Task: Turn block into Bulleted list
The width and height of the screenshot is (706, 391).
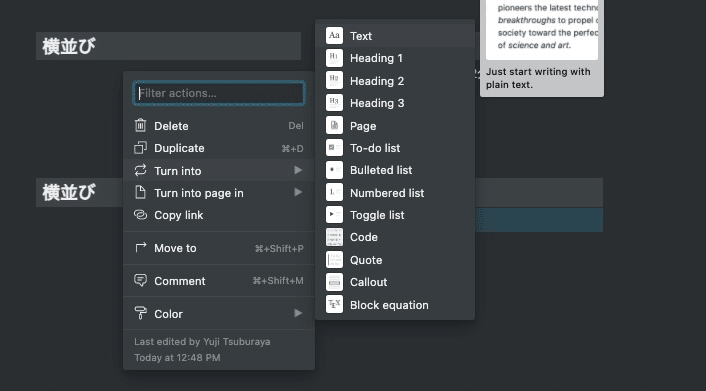Action: (x=395, y=170)
